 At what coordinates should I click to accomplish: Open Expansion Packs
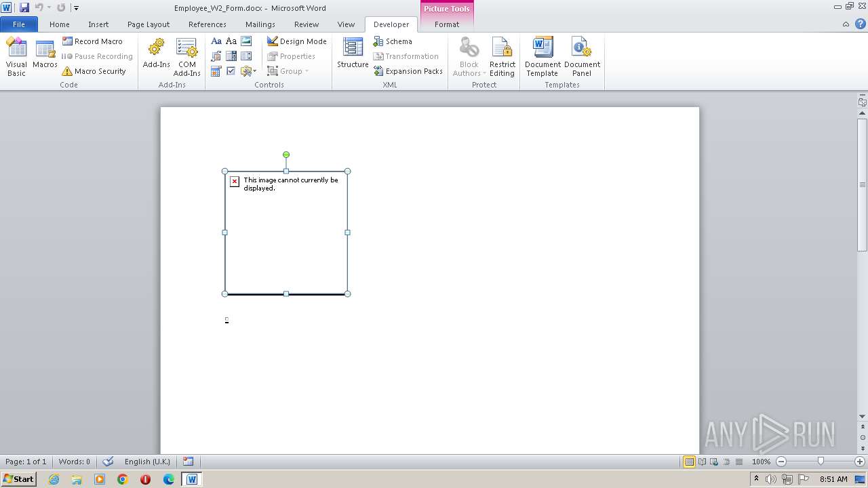coord(408,71)
